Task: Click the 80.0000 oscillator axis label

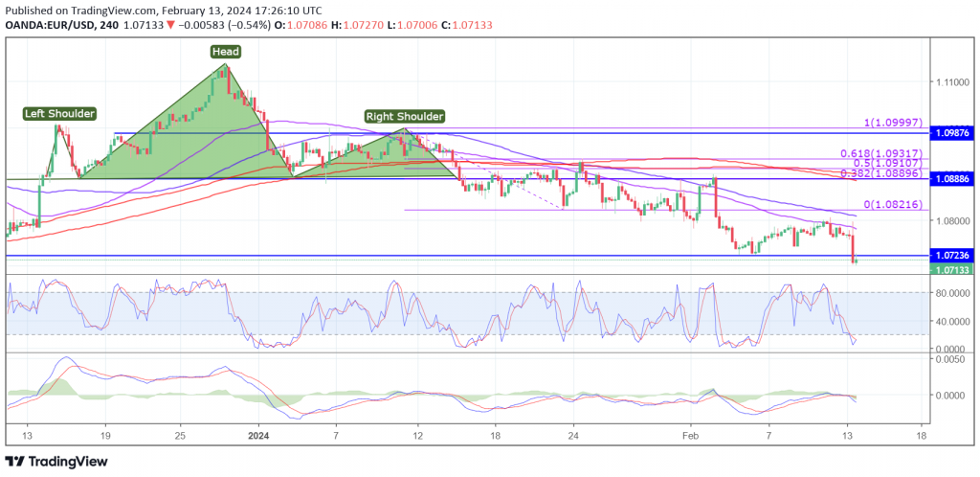Action: pyautogui.click(x=950, y=293)
